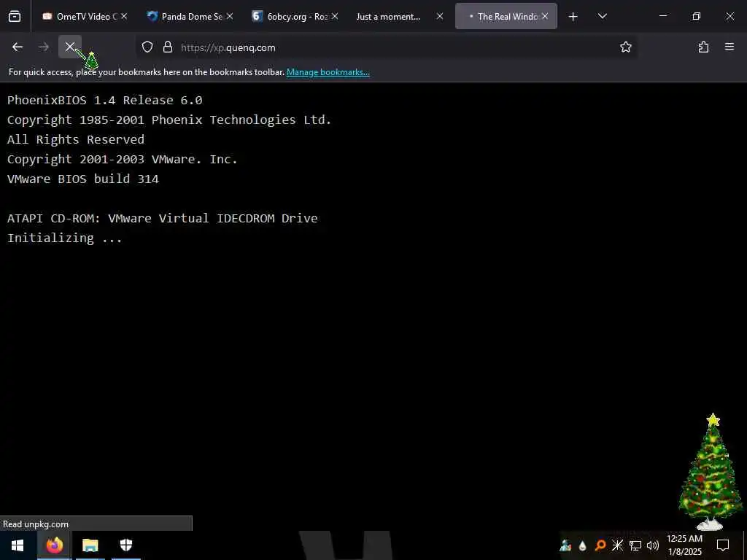Go forward one page
The image size is (747, 560).
click(43, 47)
